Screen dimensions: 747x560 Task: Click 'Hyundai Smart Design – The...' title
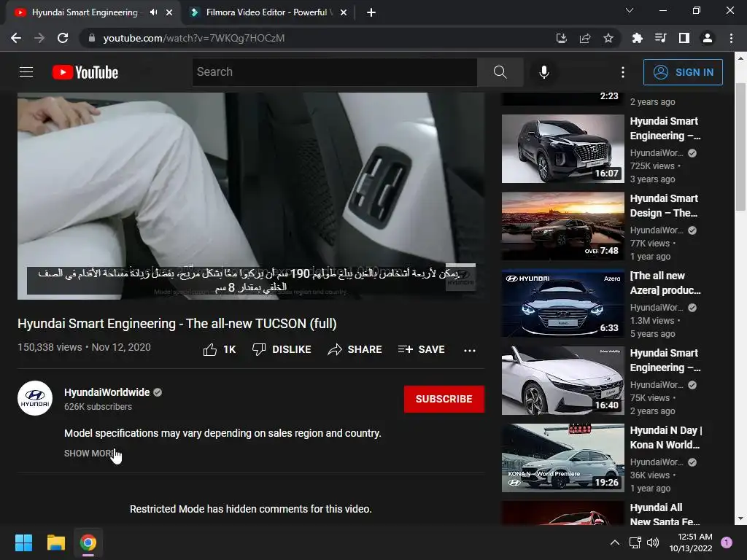[664, 206]
